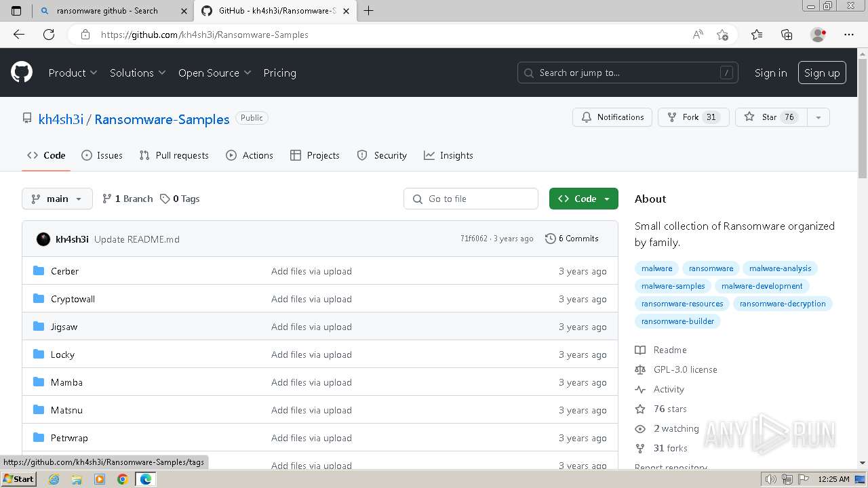The height and width of the screenshot is (488, 868).
Task: Open the Tab actions menu icon
Action: [16, 11]
